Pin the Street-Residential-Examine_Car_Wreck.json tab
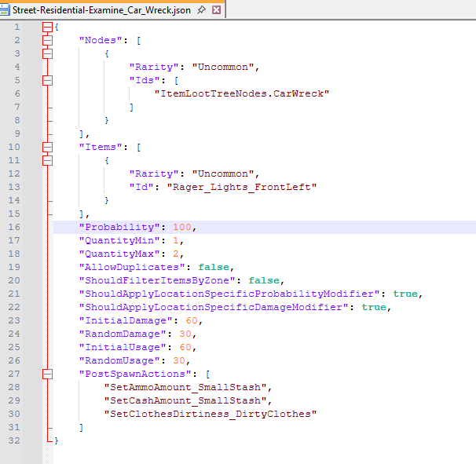Screen dimensions: 476x464 201,9
